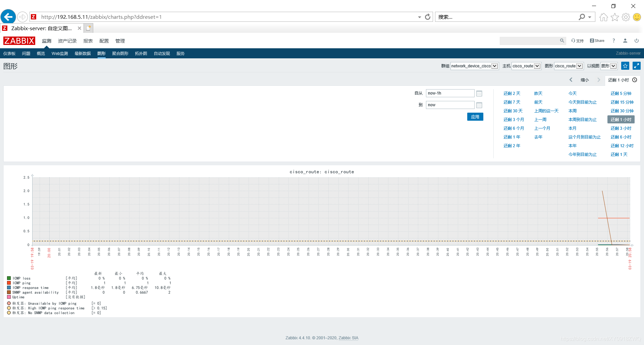Open the 报表 main menu

pos(88,41)
